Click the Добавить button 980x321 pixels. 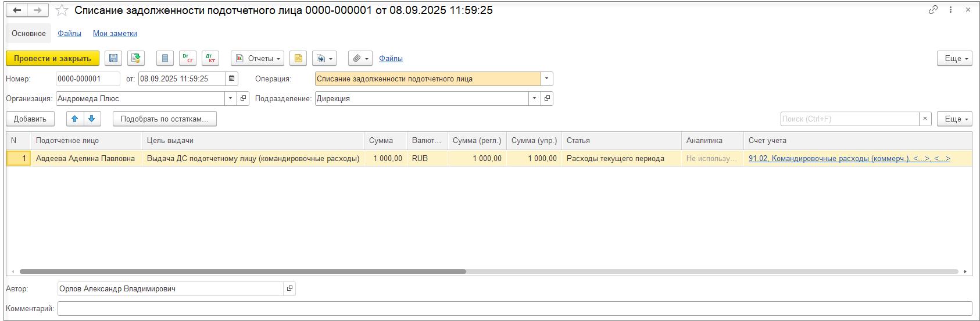pos(30,119)
